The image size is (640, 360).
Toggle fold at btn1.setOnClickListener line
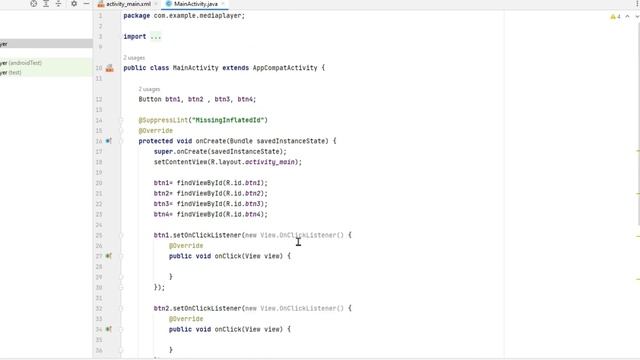121,235
